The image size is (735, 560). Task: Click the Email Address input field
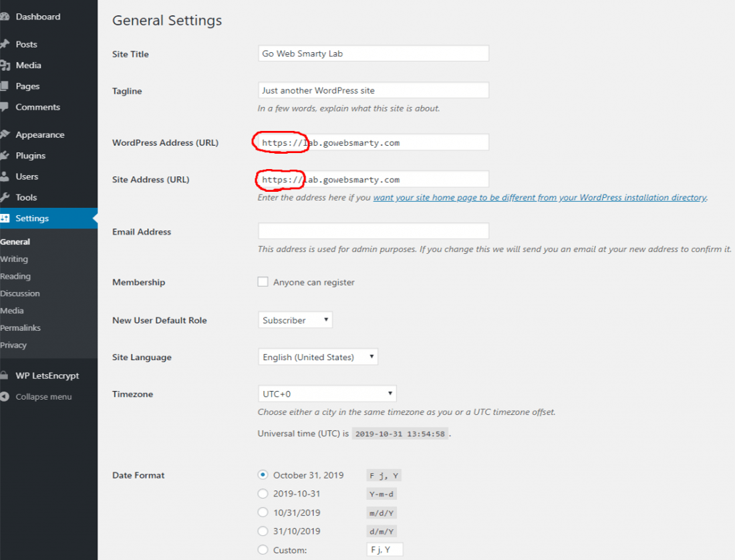tap(374, 231)
